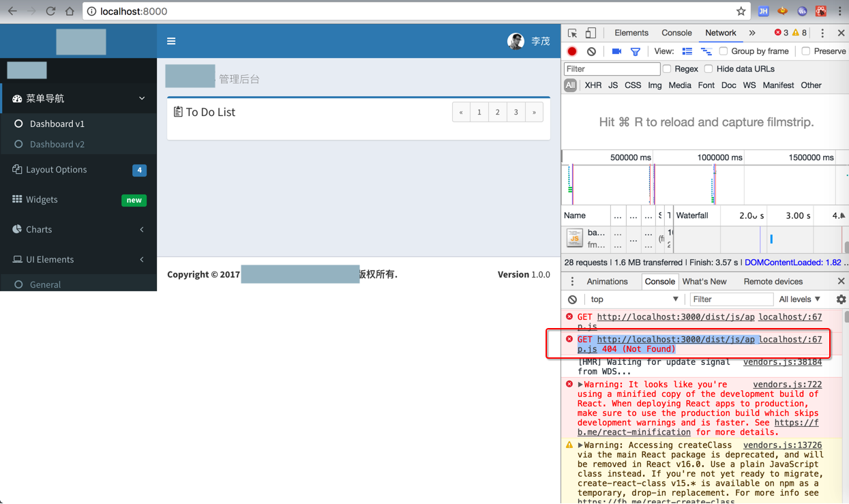Switch to Remote devices drawer tab
The height and width of the screenshot is (504, 849).
click(x=773, y=282)
